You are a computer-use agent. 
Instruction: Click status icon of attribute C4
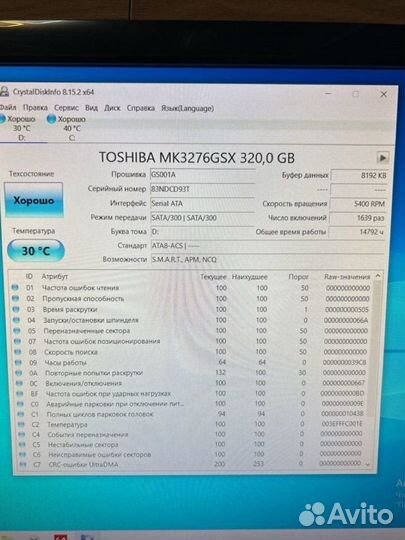coord(22,435)
